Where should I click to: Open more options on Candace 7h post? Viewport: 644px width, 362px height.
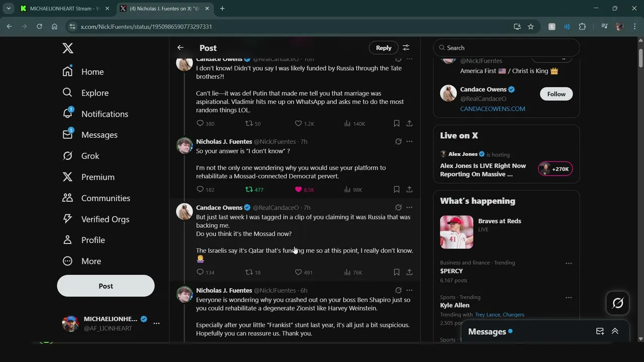pyautogui.click(x=410, y=208)
